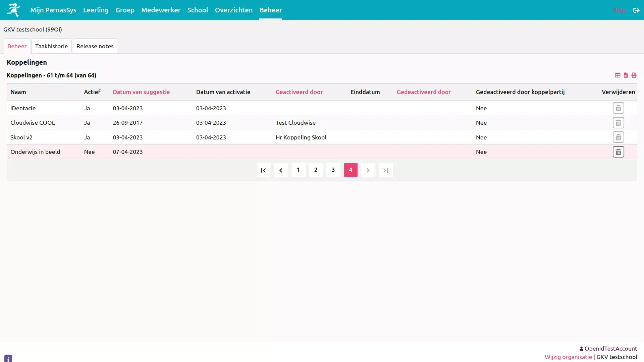644x362 pixels.
Task: Click the CSV file export icon
Action: (626, 75)
